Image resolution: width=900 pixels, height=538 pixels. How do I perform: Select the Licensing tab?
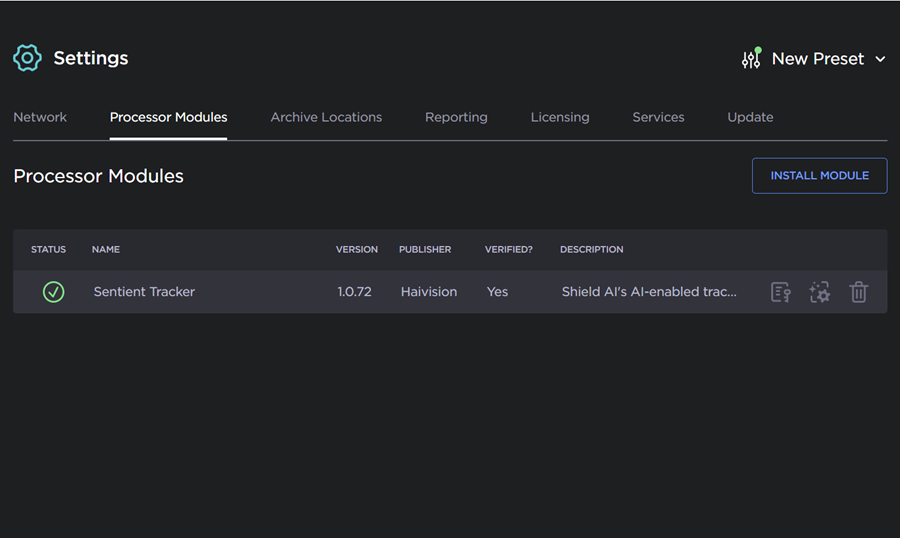pos(560,117)
